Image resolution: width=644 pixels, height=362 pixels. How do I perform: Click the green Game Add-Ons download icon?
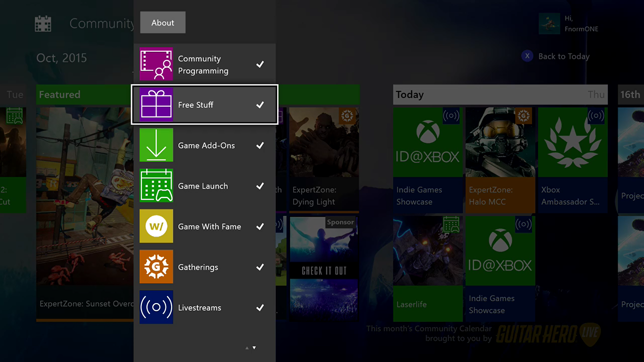[156, 145]
